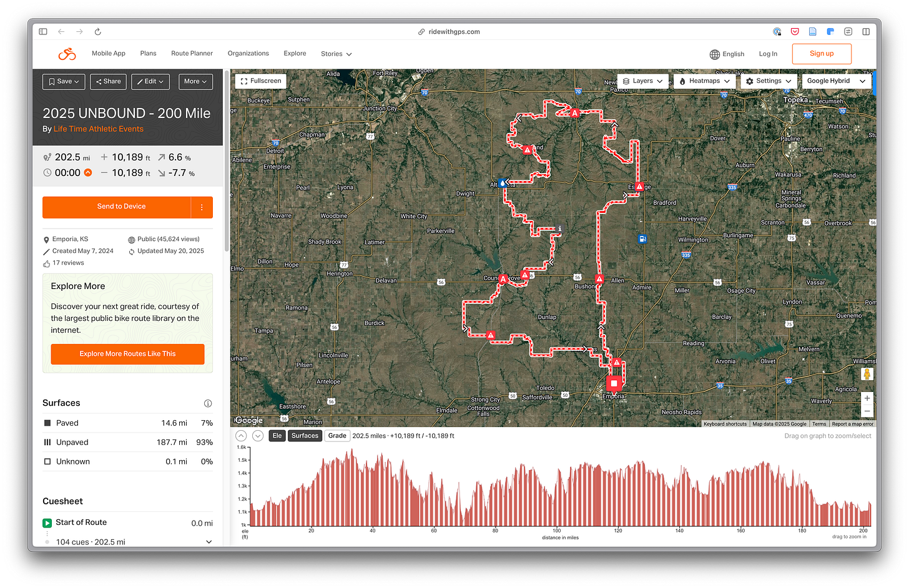Open the Send to Device options dots

click(202, 207)
